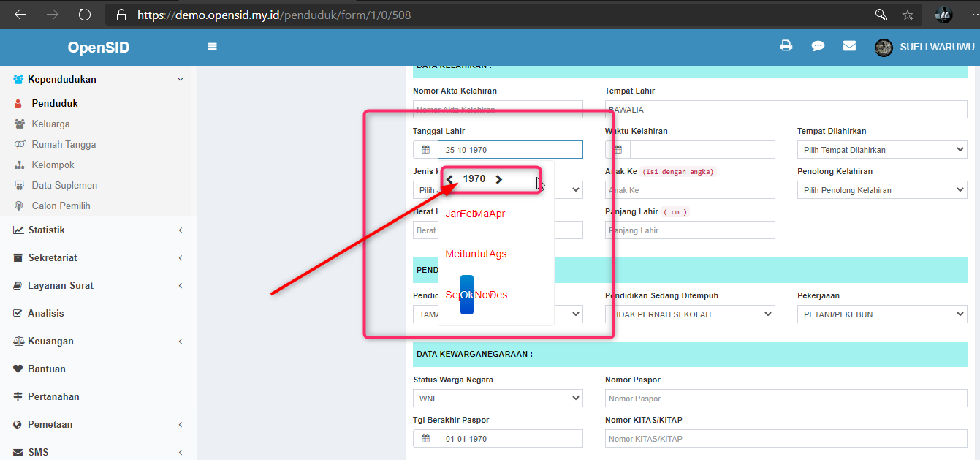Open the Penduduk submenu item
980x460 pixels.
click(55, 103)
